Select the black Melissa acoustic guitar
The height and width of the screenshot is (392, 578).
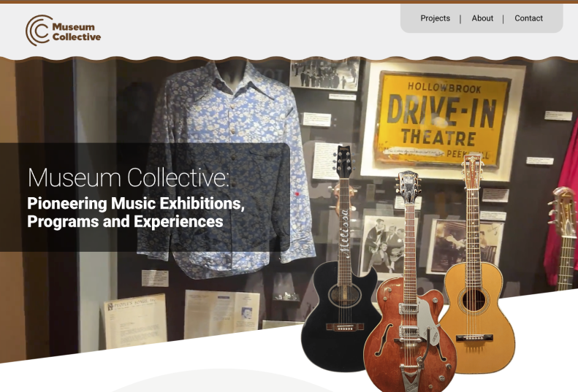pyautogui.click(x=341, y=265)
